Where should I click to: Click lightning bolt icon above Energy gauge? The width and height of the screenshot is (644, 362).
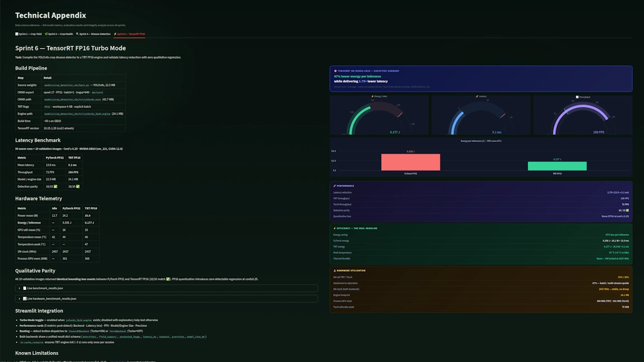(x=372, y=97)
